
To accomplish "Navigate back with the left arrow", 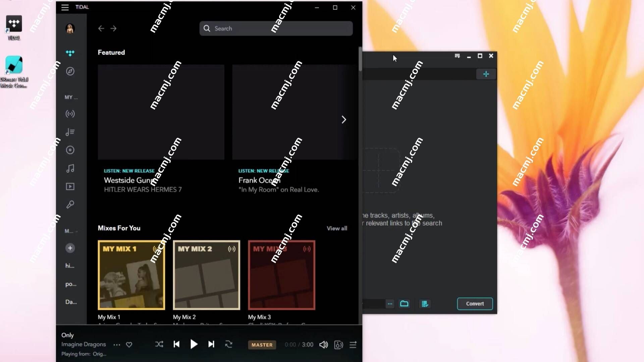I will click(x=101, y=28).
